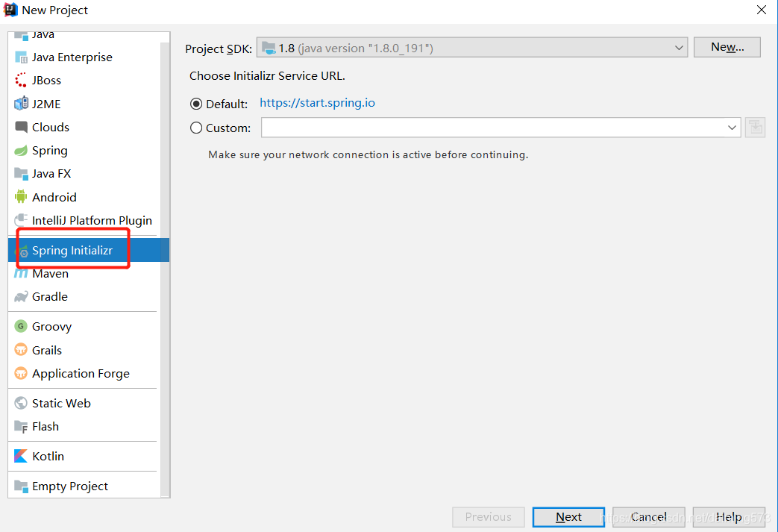Click the Android robot icon
This screenshot has height=532, width=778.
(21, 197)
